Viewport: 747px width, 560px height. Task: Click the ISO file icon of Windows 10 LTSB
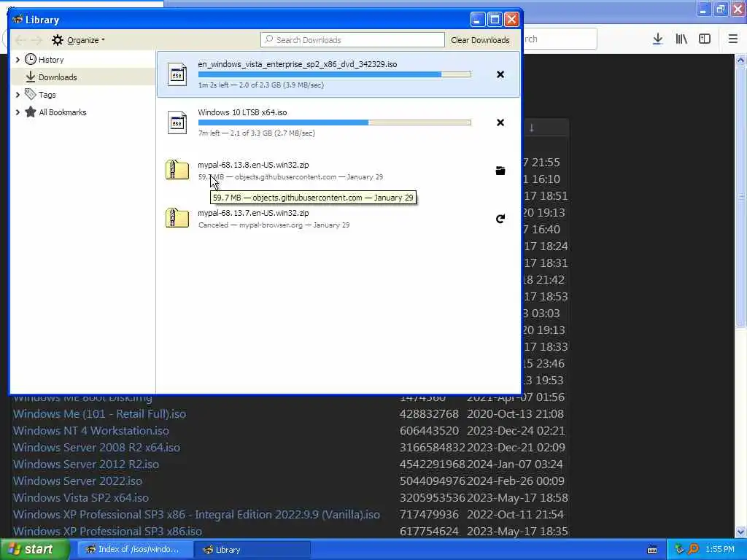177,122
